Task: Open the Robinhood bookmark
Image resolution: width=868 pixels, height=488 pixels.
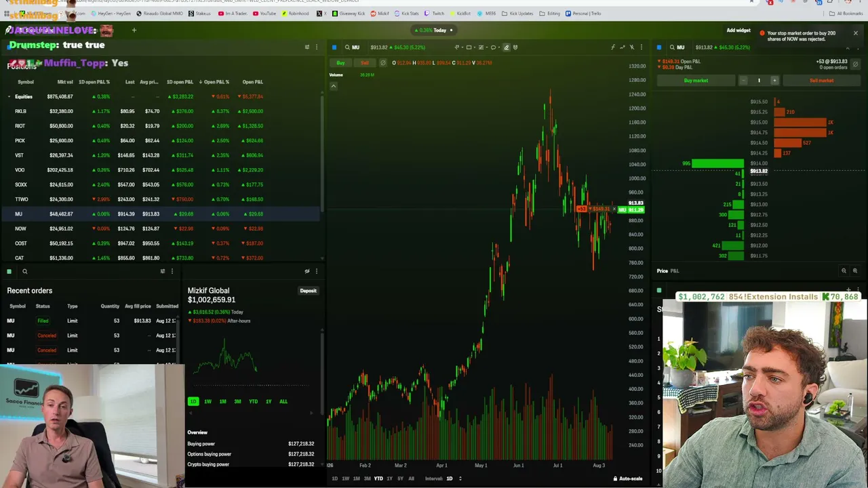Action: click(x=294, y=14)
